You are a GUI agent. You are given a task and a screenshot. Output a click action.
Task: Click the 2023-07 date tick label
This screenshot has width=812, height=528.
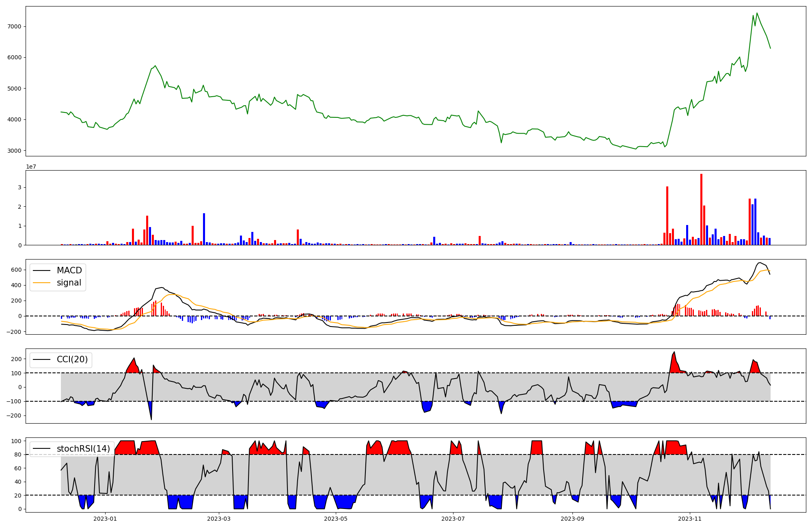point(453,519)
